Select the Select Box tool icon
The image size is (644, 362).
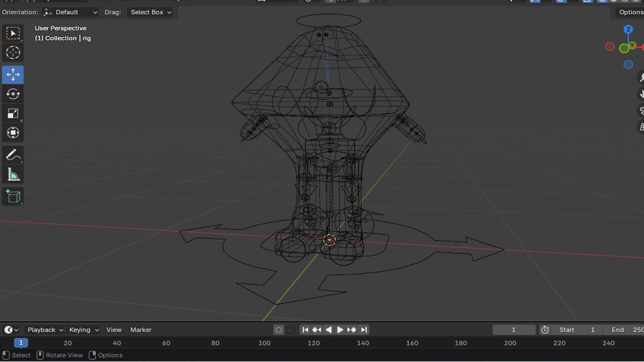13,33
